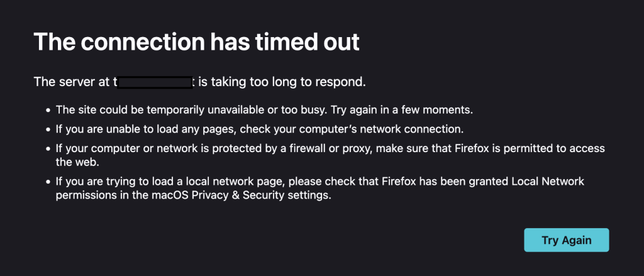Click the first bullet point dot
This screenshot has width=644, height=276.
(x=47, y=111)
